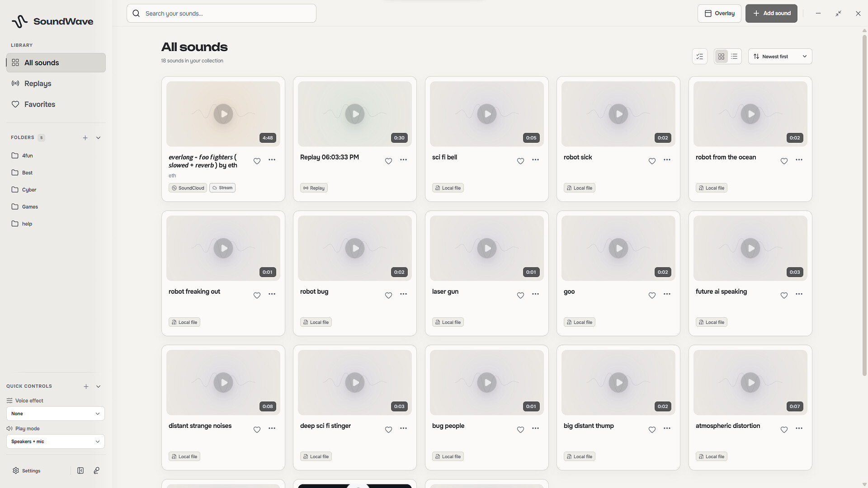Open more options for goo
Image resolution: width=868 pixels, height=488 pixels.
click(x=667, y=294)
